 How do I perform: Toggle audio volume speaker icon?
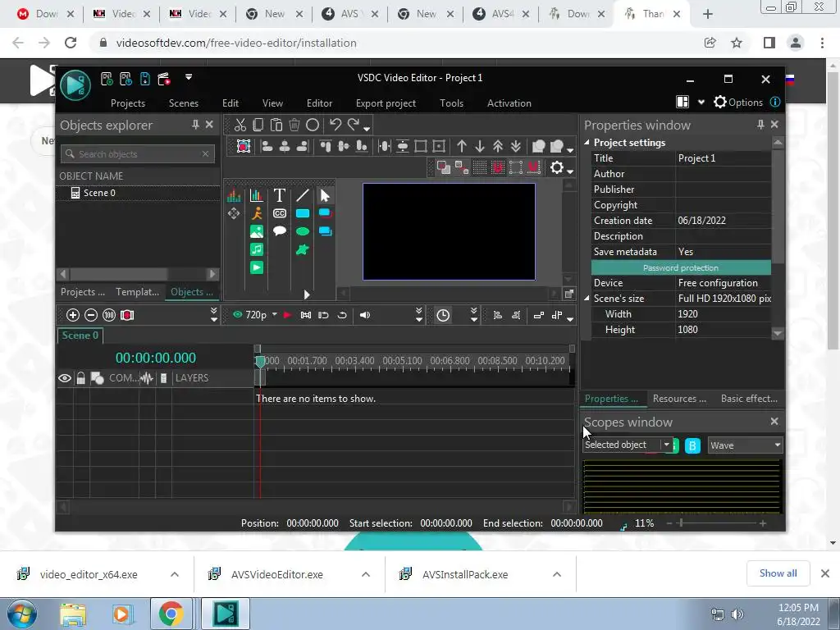[365, 315]
